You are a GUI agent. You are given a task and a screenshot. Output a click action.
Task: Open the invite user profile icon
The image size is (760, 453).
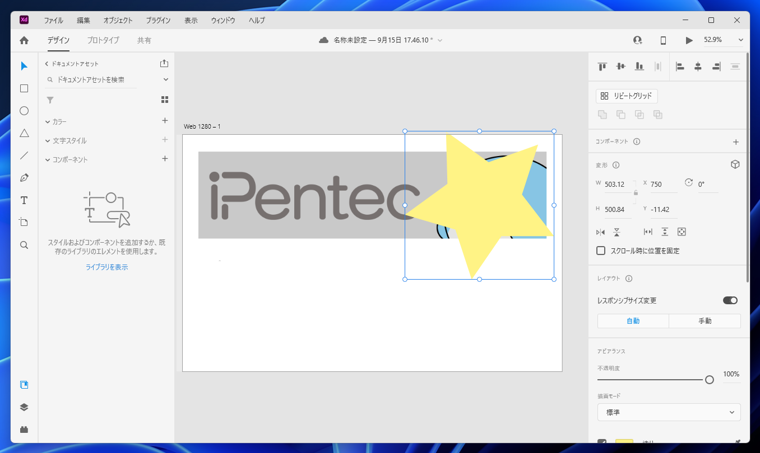click(637, 40)
